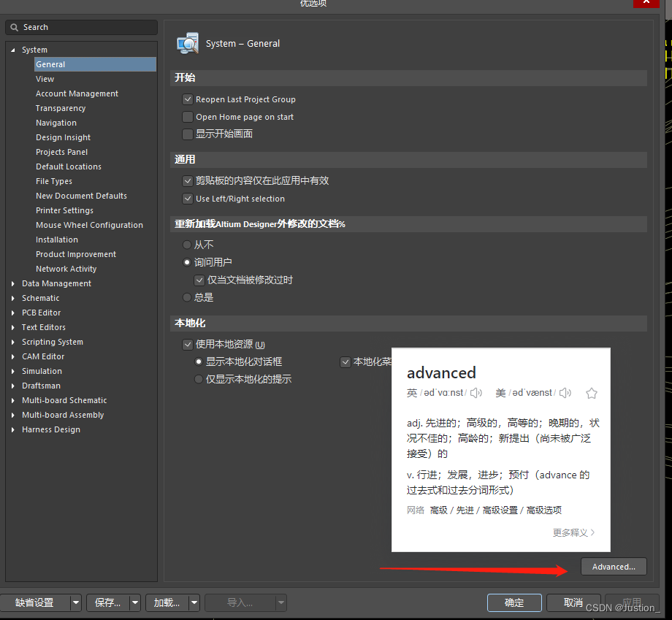The image size is (672, 620).
Task: Expand the Data Management node
Action: [x=13, y=283]
